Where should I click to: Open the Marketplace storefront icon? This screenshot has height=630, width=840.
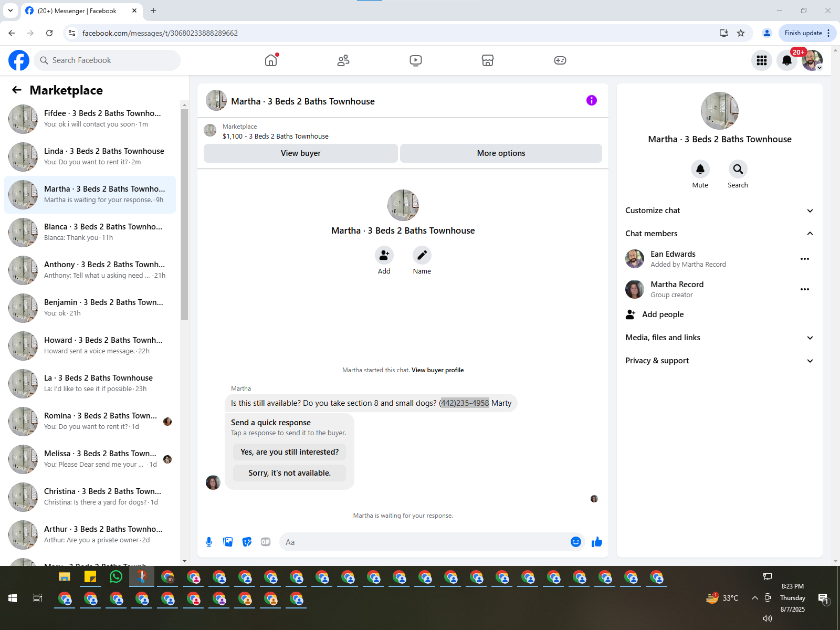tap(488, 60)
